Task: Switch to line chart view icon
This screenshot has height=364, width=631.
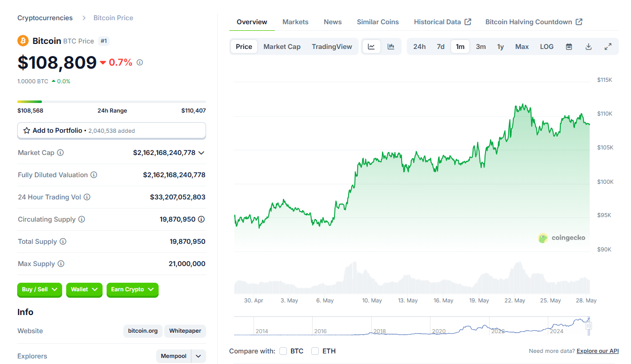Action: (371, 46)
